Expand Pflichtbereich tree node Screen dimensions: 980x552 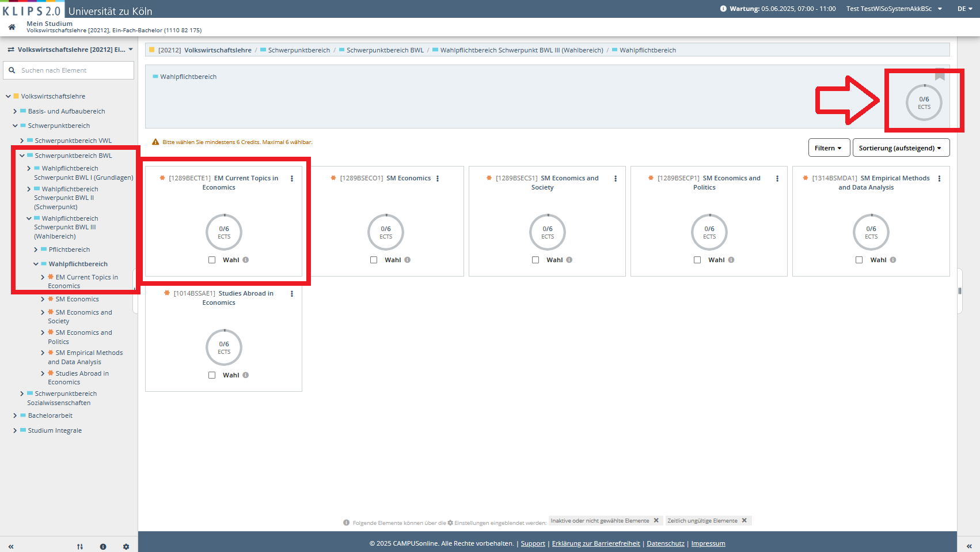(36, 249)
